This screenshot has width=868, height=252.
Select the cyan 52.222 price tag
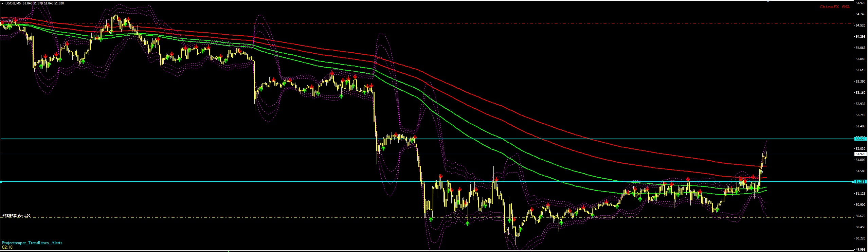coord(861,139)
